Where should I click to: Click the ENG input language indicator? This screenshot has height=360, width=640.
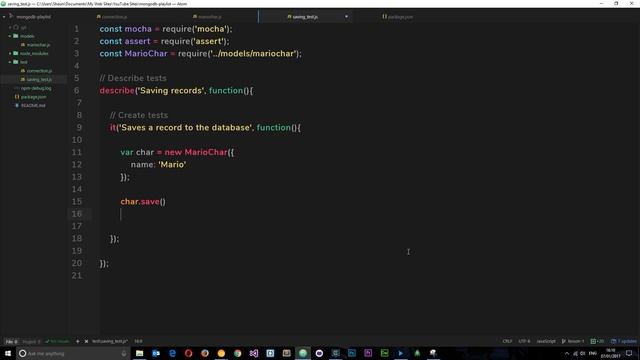tap(593, 353)
